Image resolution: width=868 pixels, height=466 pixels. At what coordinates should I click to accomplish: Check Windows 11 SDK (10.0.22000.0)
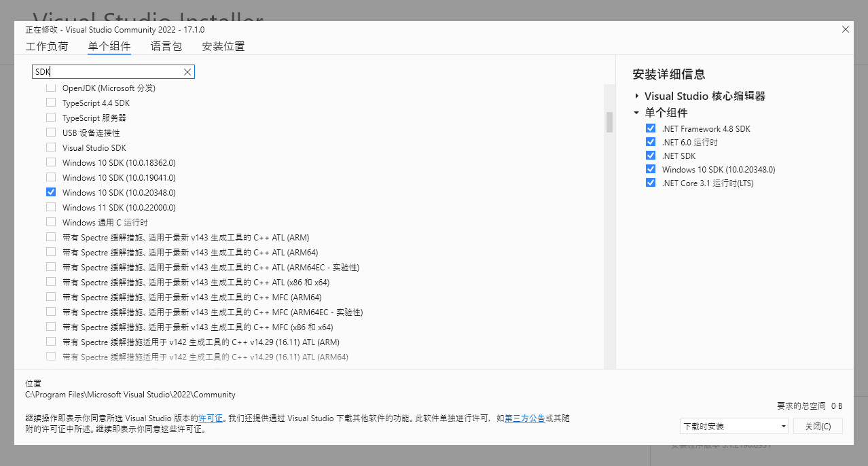51,207
